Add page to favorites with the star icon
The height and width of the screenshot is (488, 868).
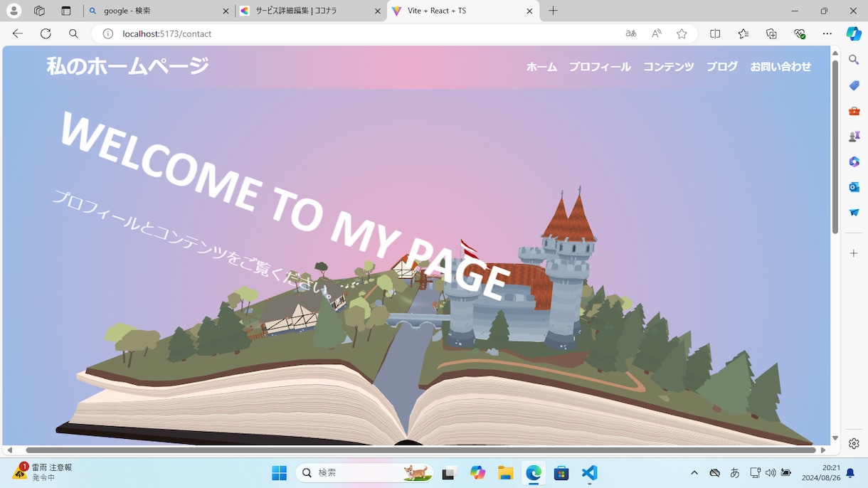682,33
